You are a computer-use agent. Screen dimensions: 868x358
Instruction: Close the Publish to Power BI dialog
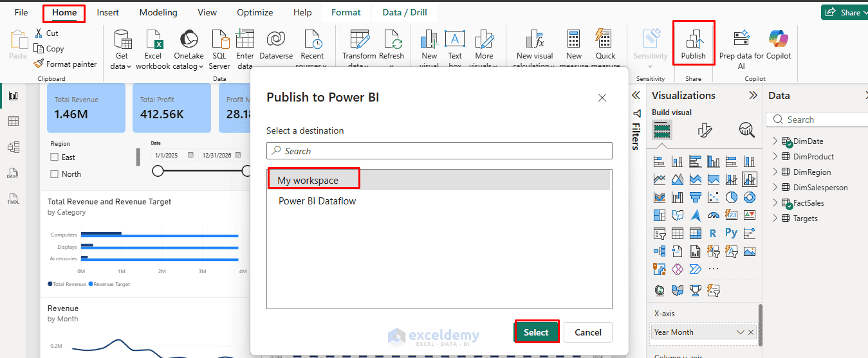tap(602, 98)
